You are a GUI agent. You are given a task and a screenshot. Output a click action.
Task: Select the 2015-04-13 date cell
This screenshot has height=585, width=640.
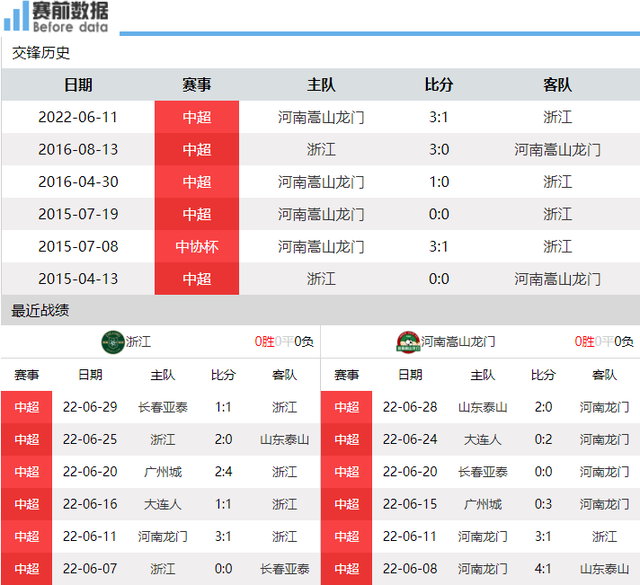pyautogui.click(x=78, y=279)
